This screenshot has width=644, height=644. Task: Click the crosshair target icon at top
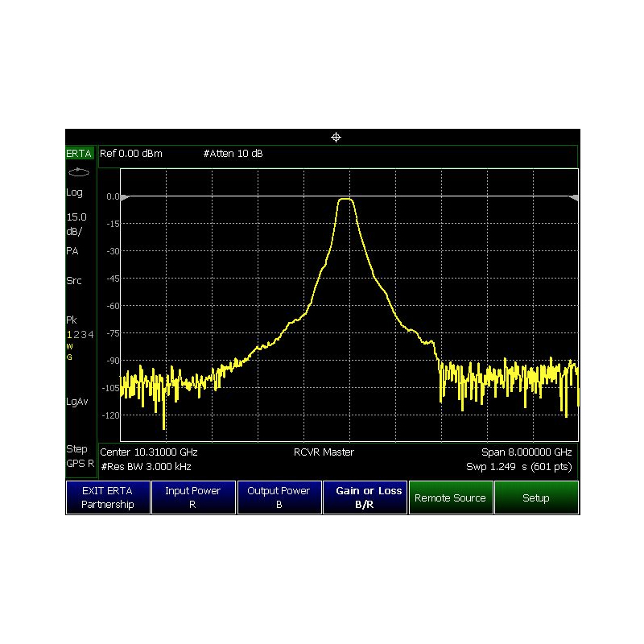(x=336, y=137)
